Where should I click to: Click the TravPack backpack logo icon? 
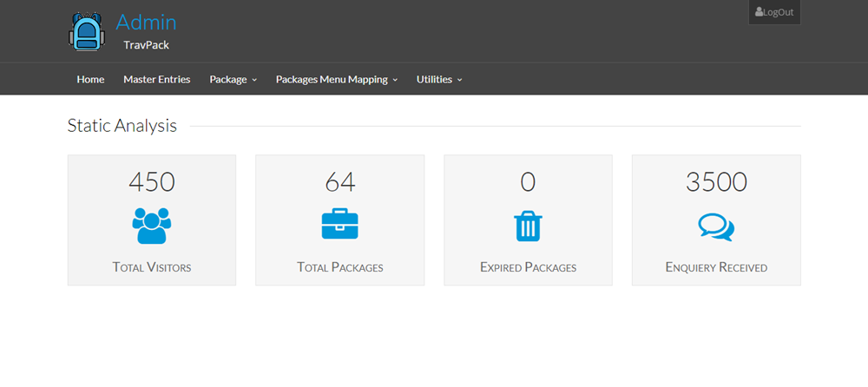click(x=86, y=31)
